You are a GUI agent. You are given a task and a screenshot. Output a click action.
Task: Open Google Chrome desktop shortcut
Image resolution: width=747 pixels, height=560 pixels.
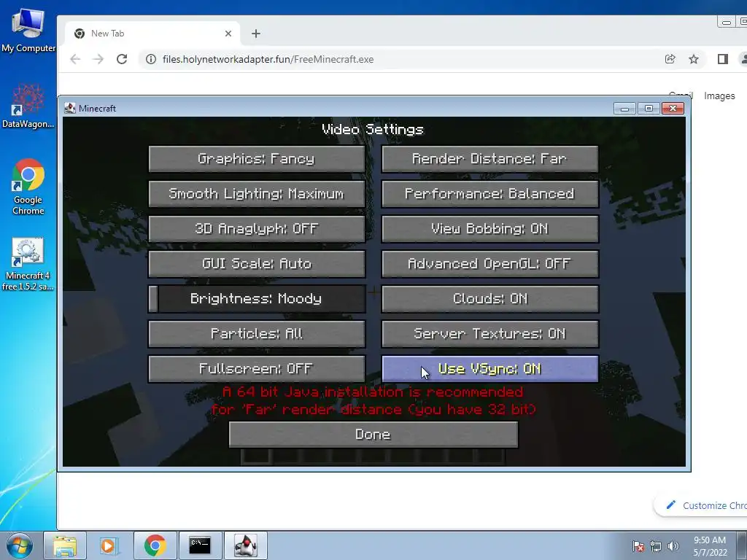point(28,186)
